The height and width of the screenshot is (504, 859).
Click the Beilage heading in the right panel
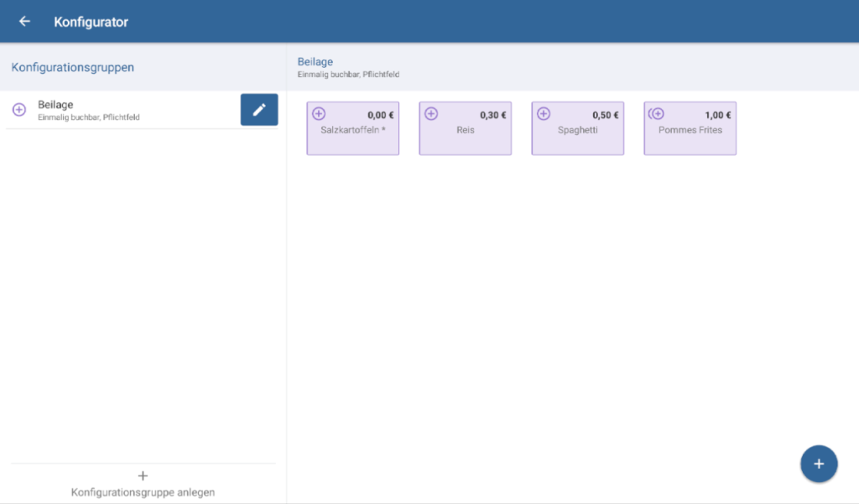point(315,62)
